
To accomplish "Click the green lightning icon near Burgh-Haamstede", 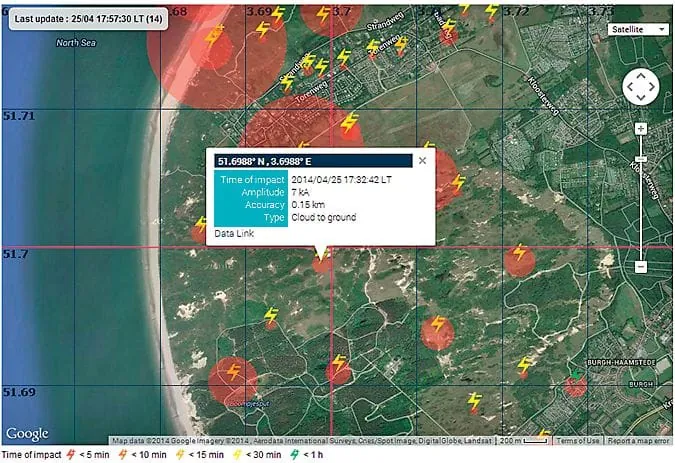I will pos(573,372).
